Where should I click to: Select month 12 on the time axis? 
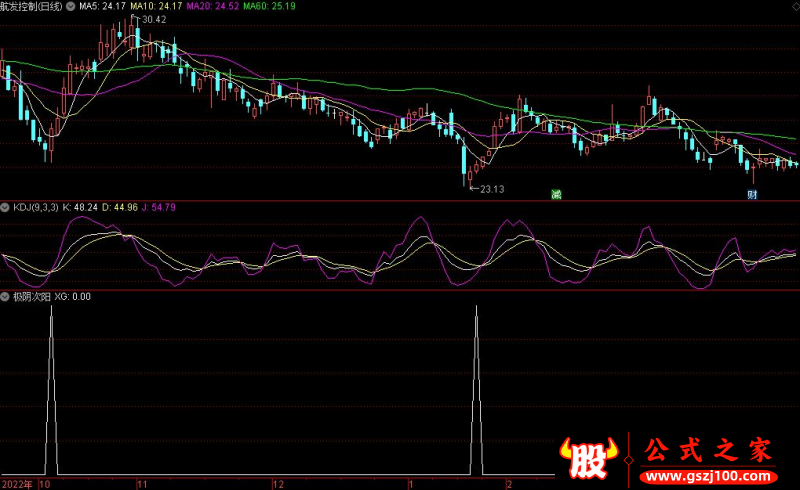pyautogui.click(x=278, y=483)
